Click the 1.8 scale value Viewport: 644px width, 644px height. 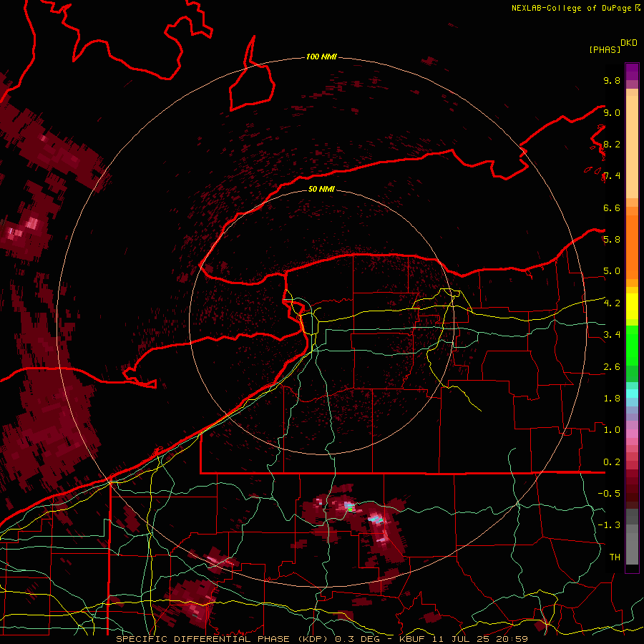click(612, 399)
